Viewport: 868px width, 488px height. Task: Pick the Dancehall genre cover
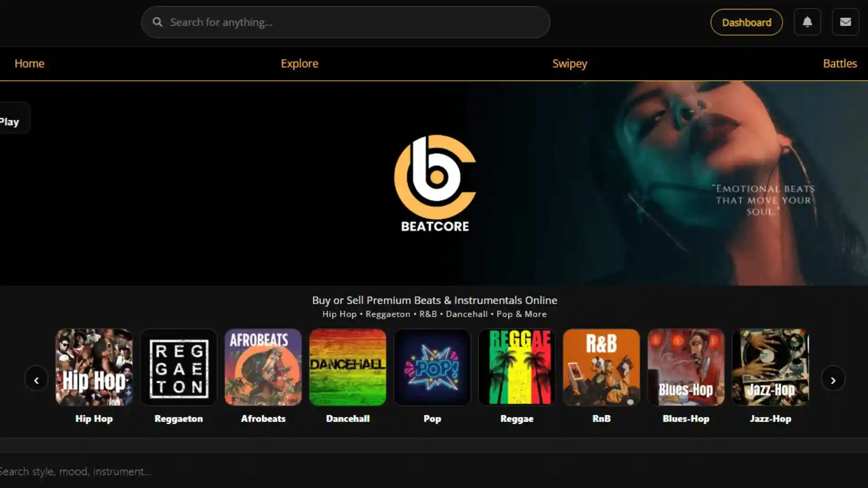point(348,367)
